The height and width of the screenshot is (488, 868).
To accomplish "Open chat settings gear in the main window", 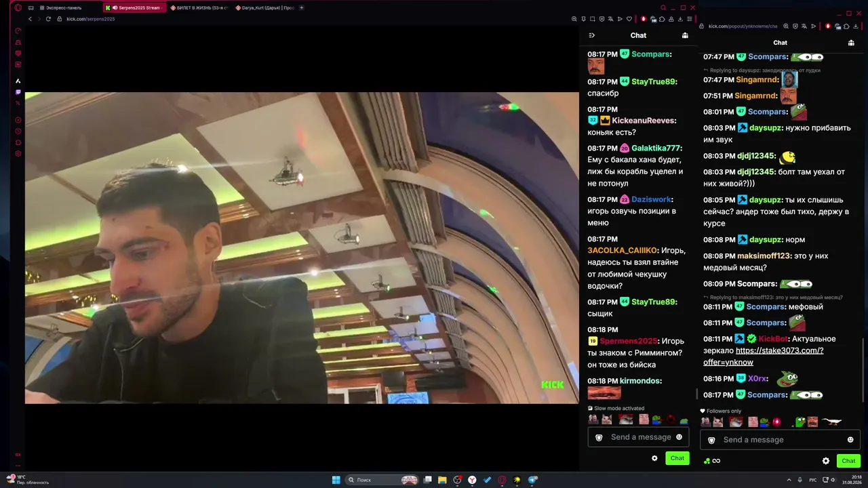I will tap(654, 458).
